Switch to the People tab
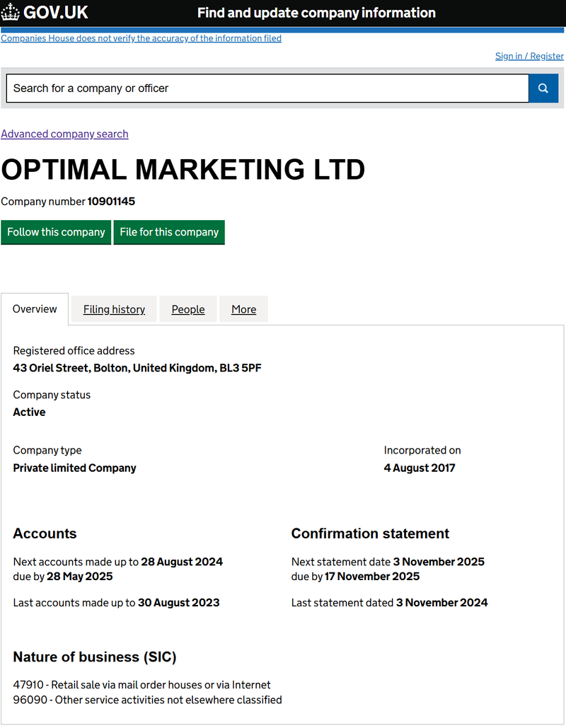Viewport: 566px width, 728px height. tap(188, 309)
